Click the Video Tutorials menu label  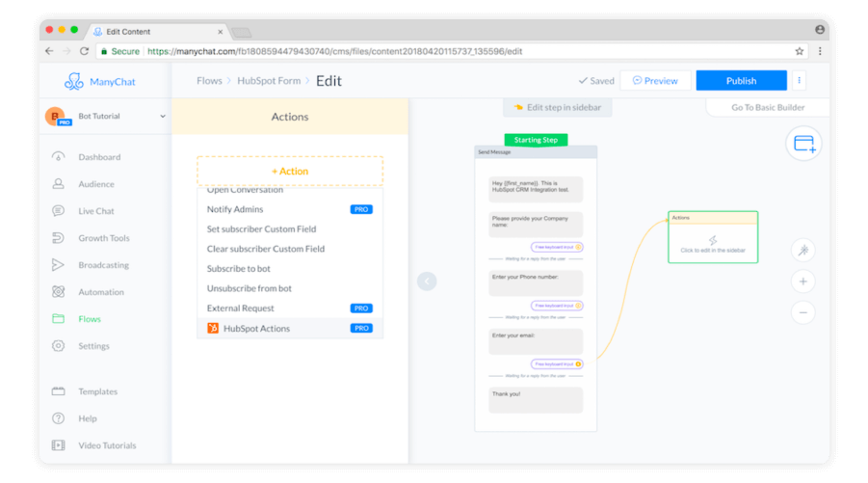(x=107, y=444)
